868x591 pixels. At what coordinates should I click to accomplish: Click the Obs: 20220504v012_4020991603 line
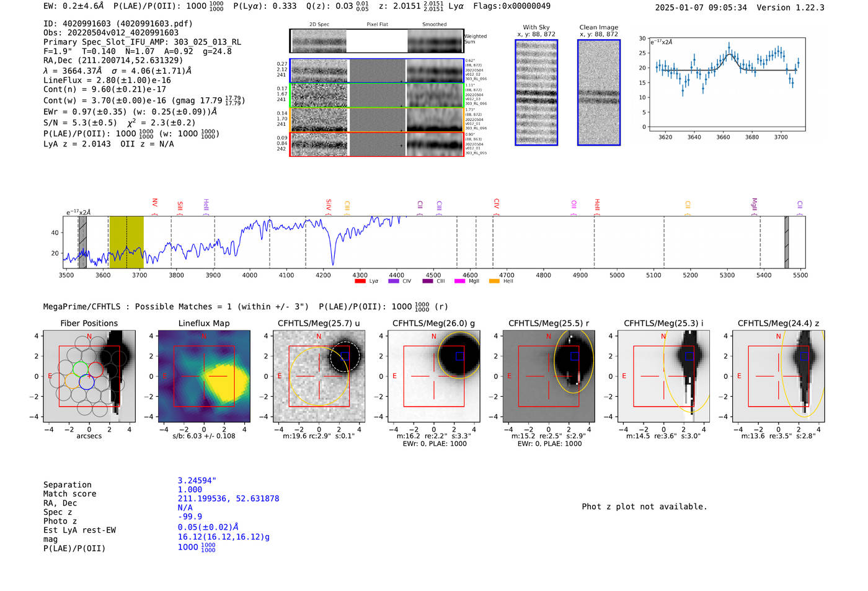pyautogui.click(x=111, y=33)
